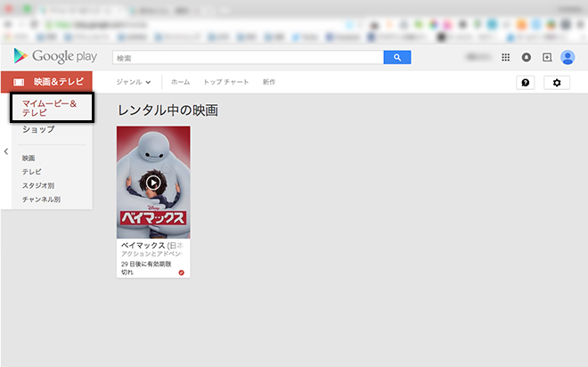Click the film icon in 映画&テレビ header

click(x=19, y=82)
